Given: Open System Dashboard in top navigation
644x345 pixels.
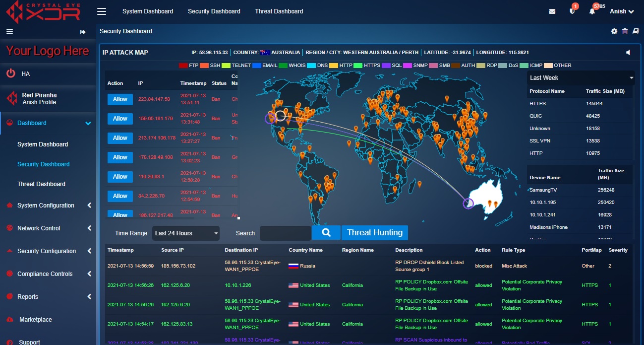Looking at the screenshot, I should [148, 11].
